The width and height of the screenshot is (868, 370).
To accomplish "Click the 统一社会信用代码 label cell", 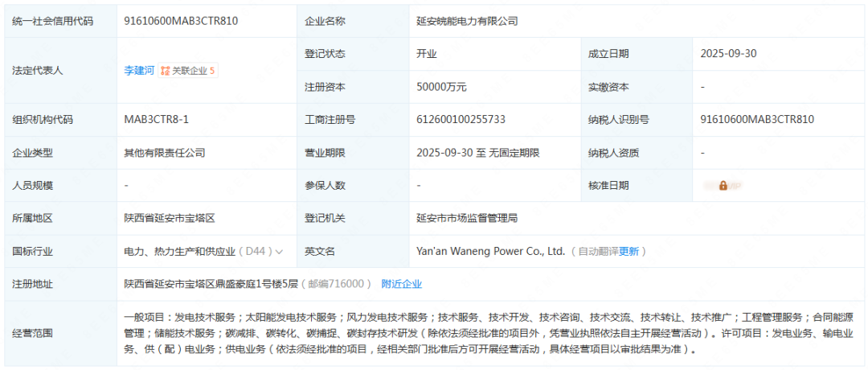I will point(61,21).
